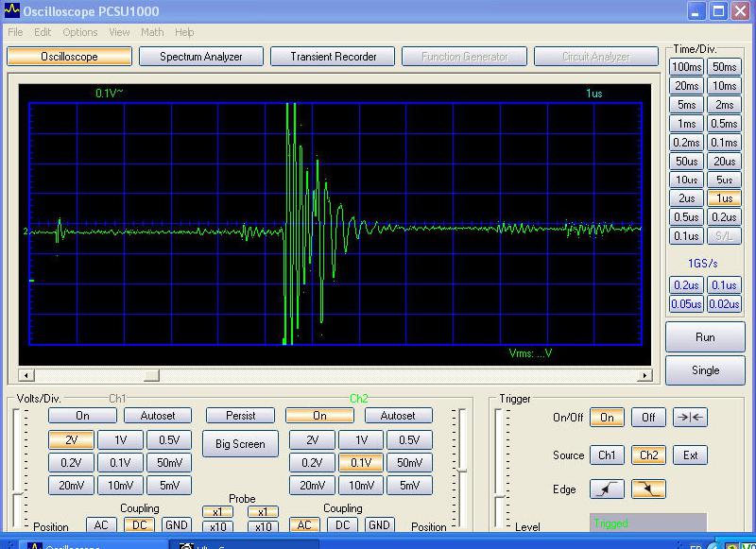Open the Math menu
756x549 pixels.
click(152, 32)
